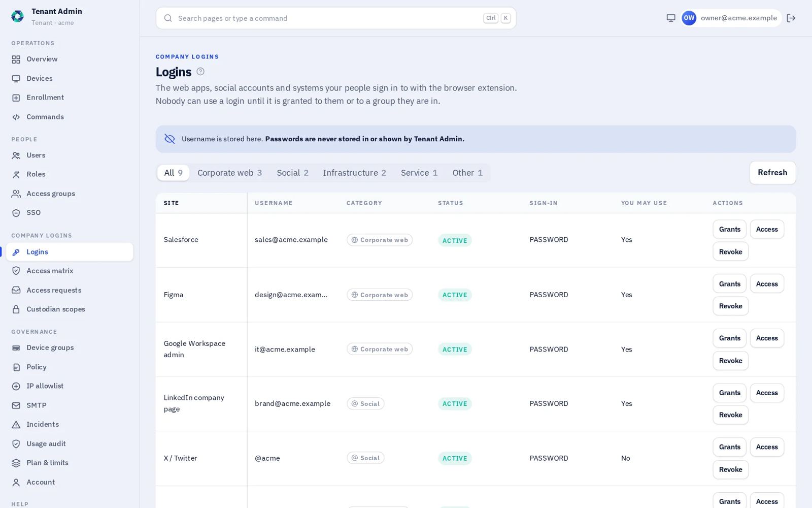This screenshot has height=508, width=812.
Task: Show the Other category tab
Action: (467, 173)
